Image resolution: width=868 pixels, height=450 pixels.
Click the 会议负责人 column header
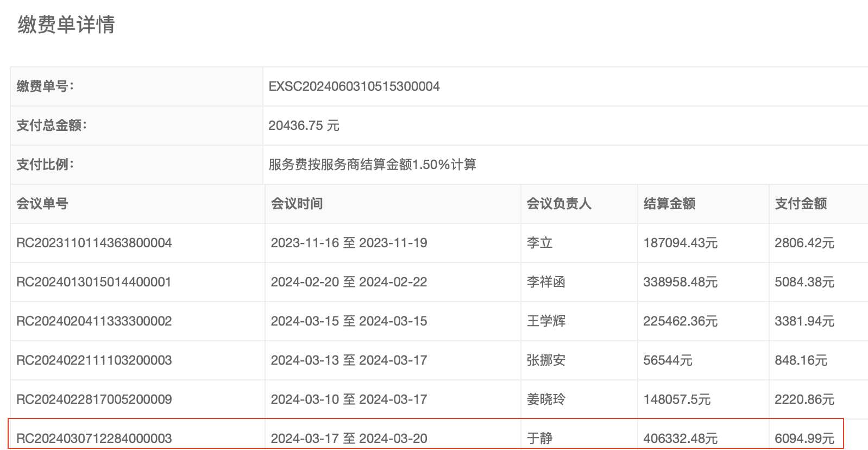(558, 204)
